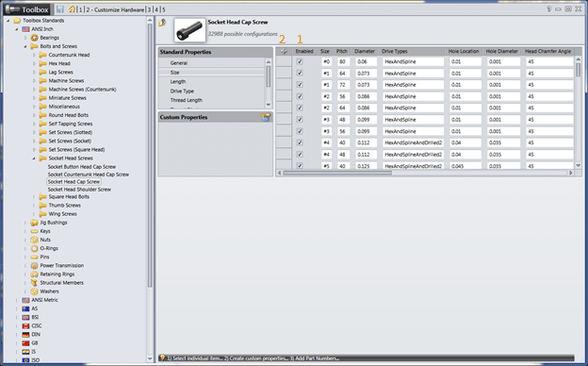Click the AS Australian flag icon
Image resolution: width=588 pixels, height=366 pixels.
[25, 309]
